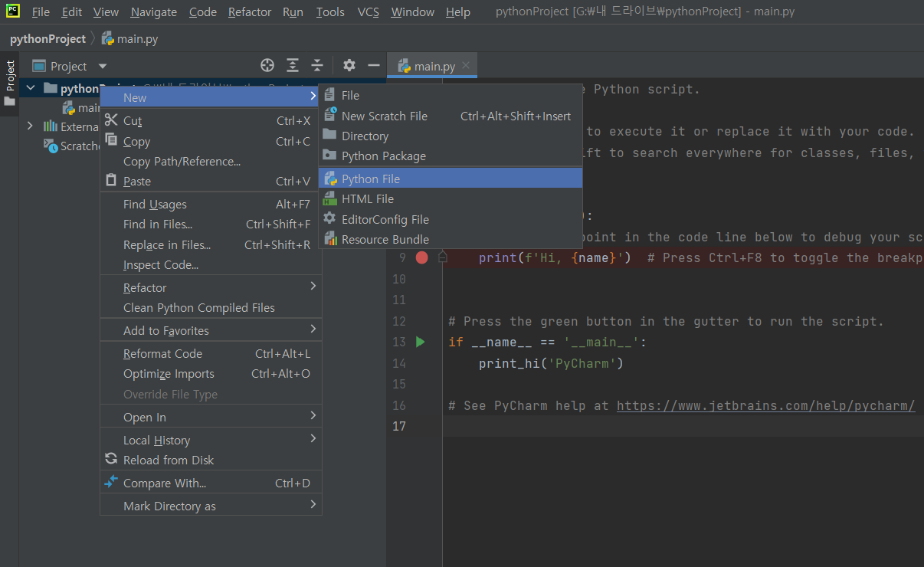Click the main.py icon in breadcrumb

(108, 38)
